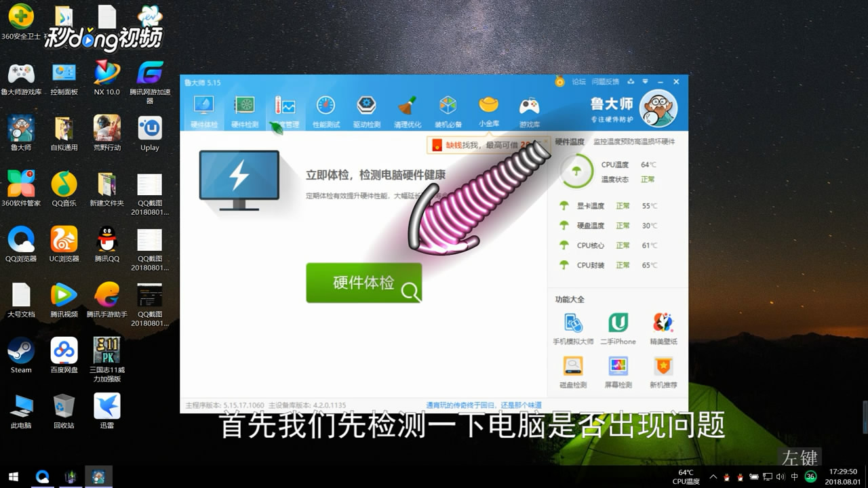
Task: Start the 硬件体检 green scan button
Action: (364, 283)
